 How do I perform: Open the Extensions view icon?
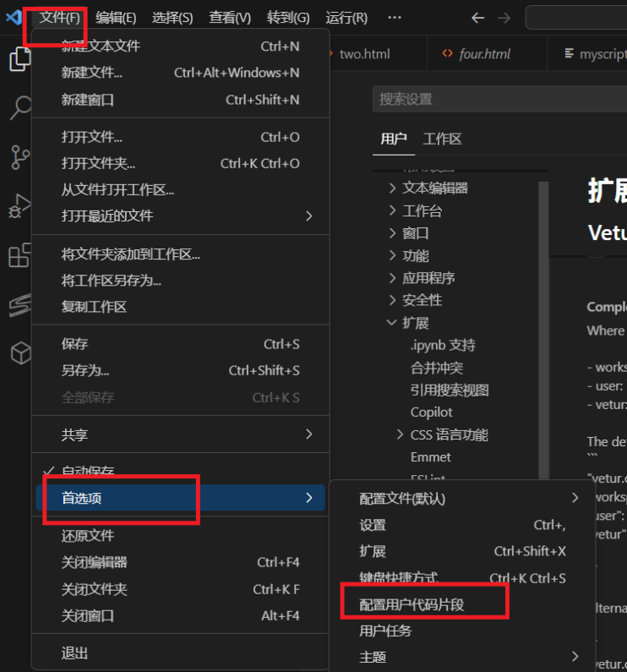[x=19, y=255]
